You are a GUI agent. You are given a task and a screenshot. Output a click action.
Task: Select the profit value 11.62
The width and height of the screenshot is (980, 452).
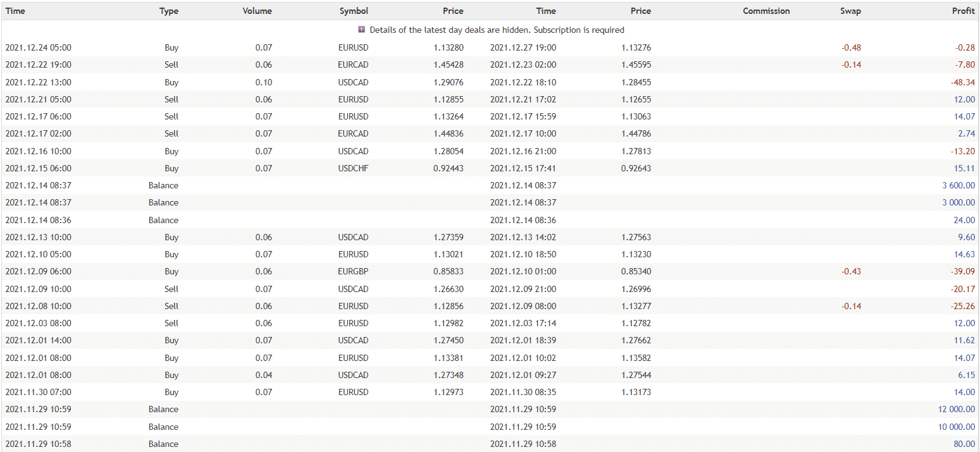(965, 340)
